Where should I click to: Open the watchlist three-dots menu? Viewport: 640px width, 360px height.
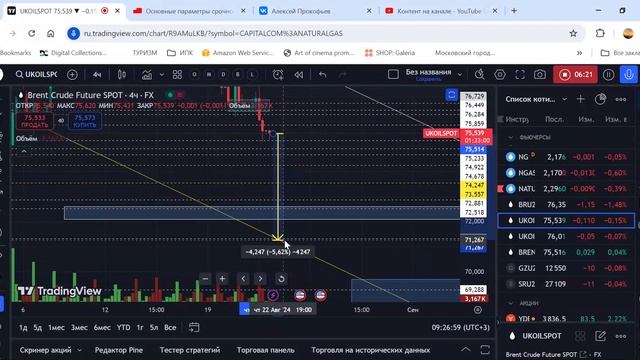621,99
